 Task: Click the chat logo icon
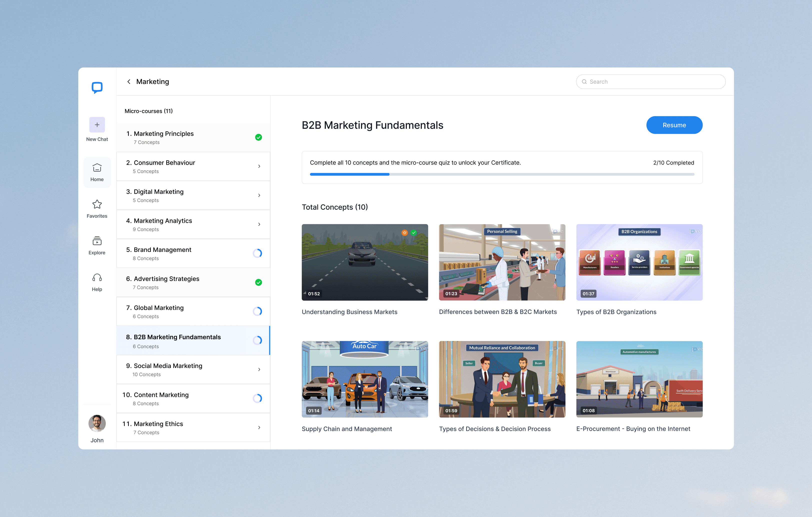coord(97,88)
